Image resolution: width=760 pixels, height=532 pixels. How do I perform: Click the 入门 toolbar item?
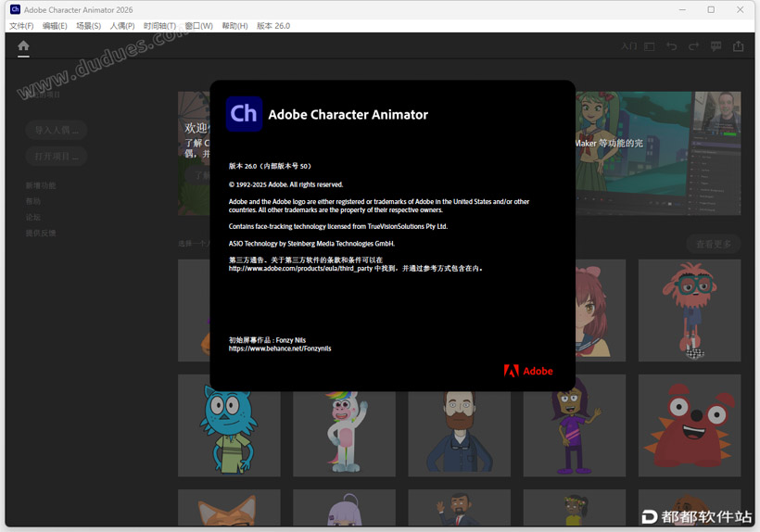tap(629, 46)
